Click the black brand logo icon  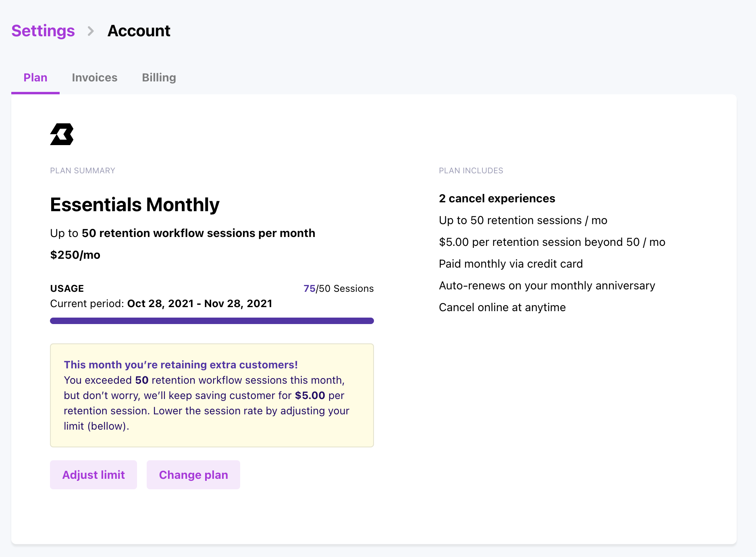62,134
